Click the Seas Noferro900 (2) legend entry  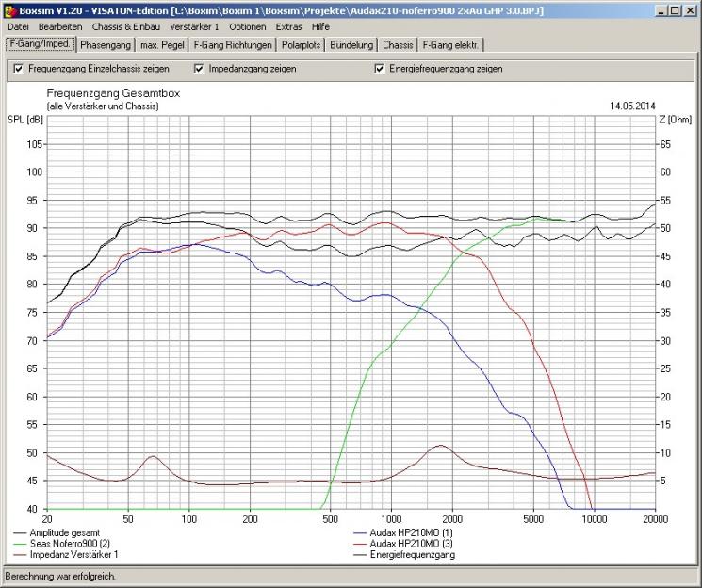pyautogui.click(x=62, y=544)
